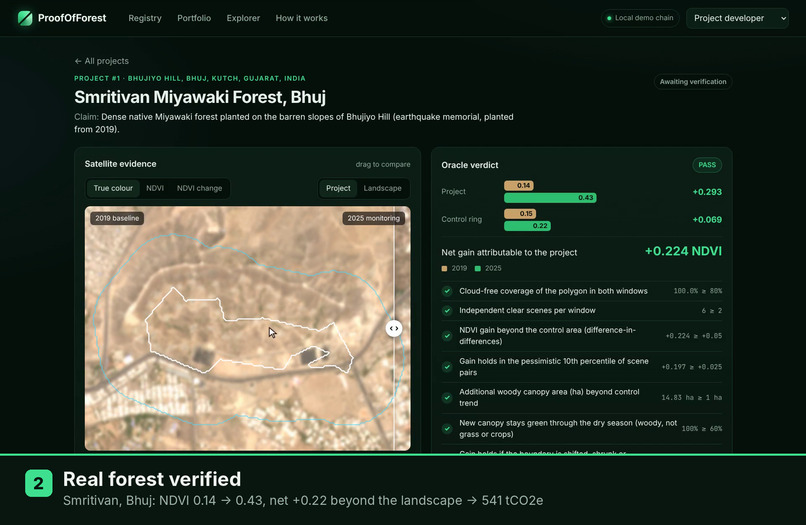The width and height of the screenshot is (806, 525).
Task: Click check icon for Cloud-free coverage row
Action: pos(447,291)
